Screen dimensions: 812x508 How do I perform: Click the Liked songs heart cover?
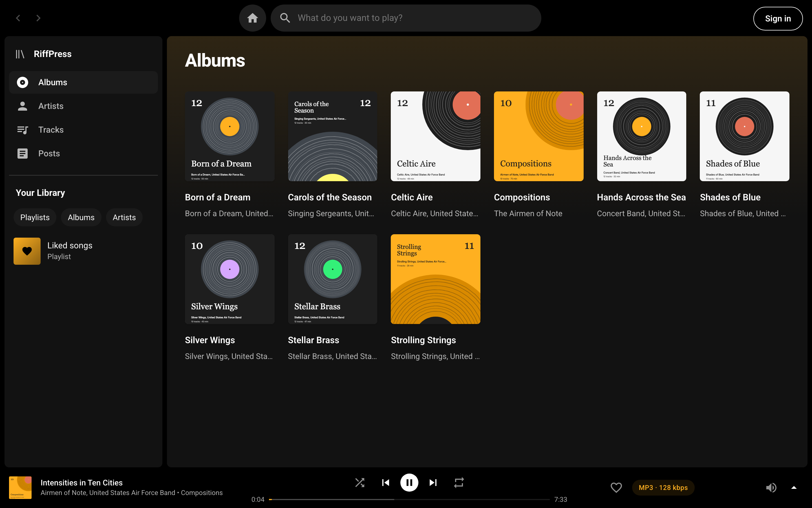27,251
